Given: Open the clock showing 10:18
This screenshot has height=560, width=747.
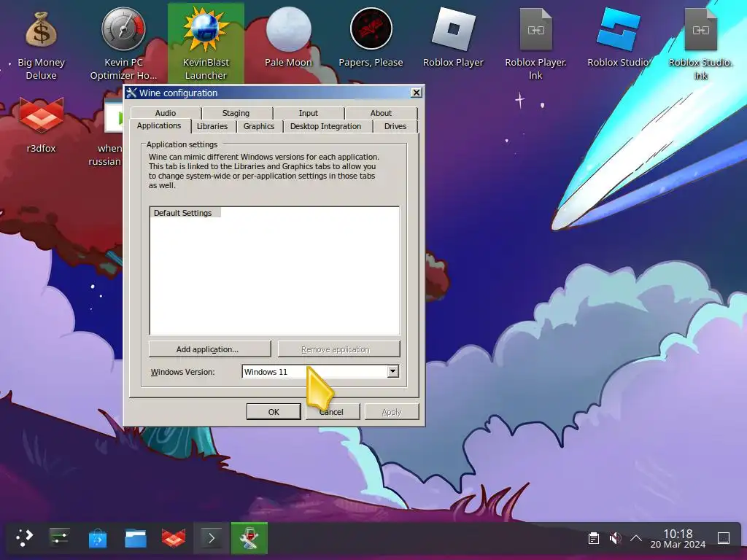Looking at the screenshot, I should coord(678,538).
